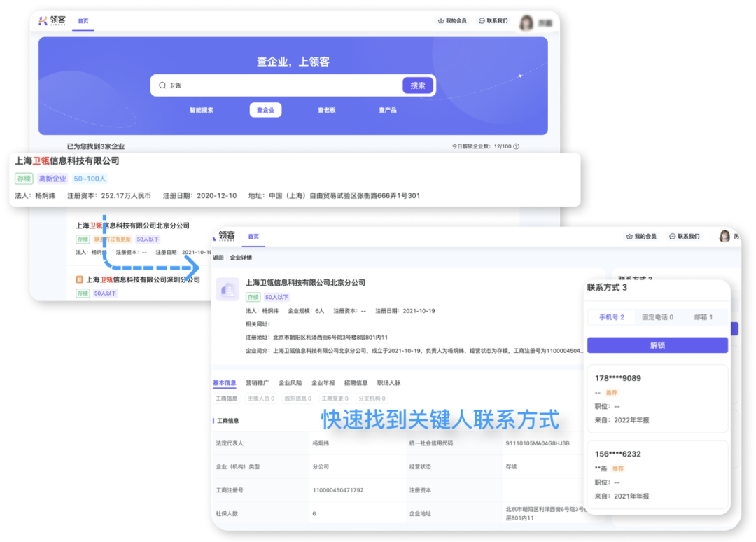756x542 pixels.
Task: Click the 联系我们 chat bubble icon
Action: click(x=482, y=20)
